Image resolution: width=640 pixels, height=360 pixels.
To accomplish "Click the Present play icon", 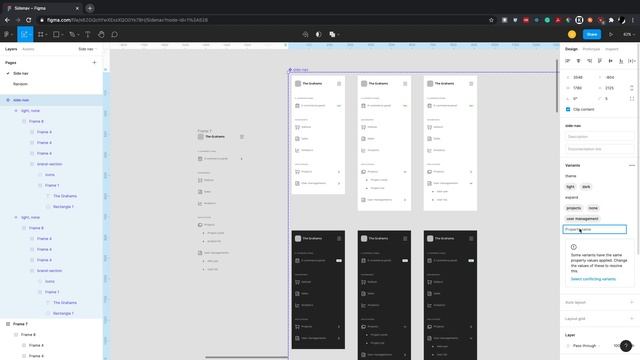I will [611, 35].
